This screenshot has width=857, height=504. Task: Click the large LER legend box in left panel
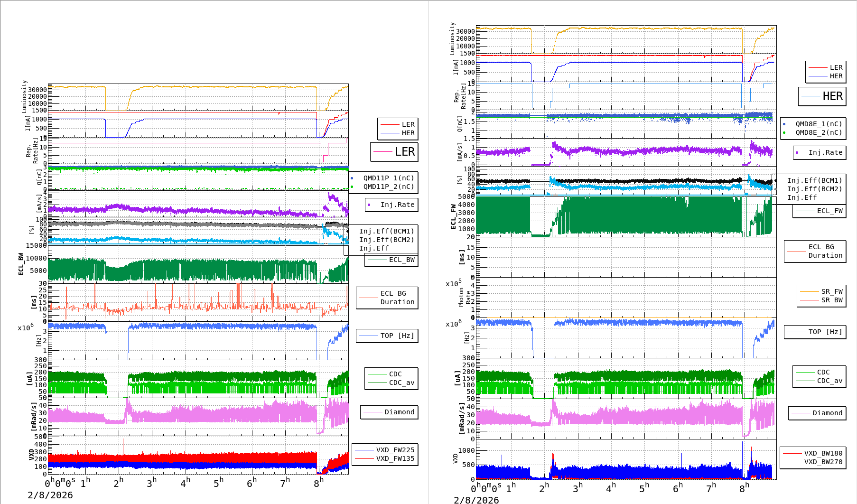click(x=394, y=152)
